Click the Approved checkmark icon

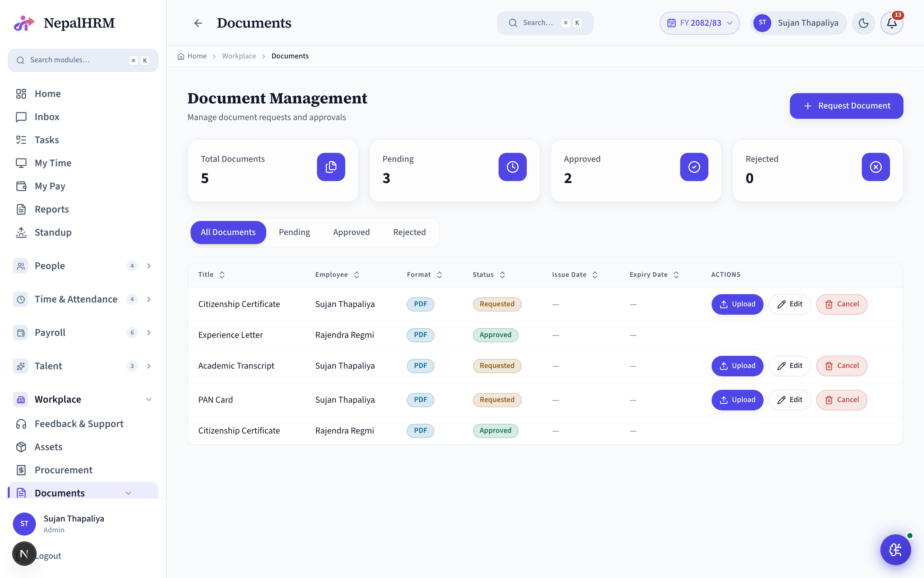[694, 167]
